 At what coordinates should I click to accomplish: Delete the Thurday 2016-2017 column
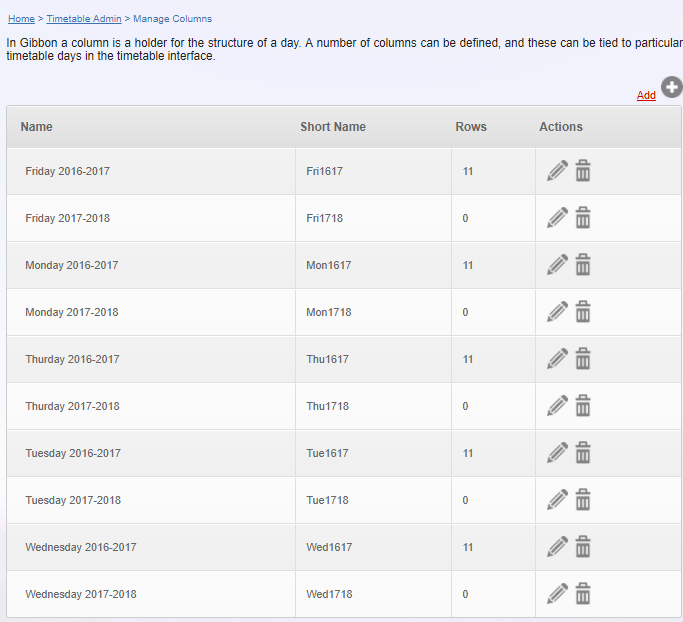coord(583,358)
